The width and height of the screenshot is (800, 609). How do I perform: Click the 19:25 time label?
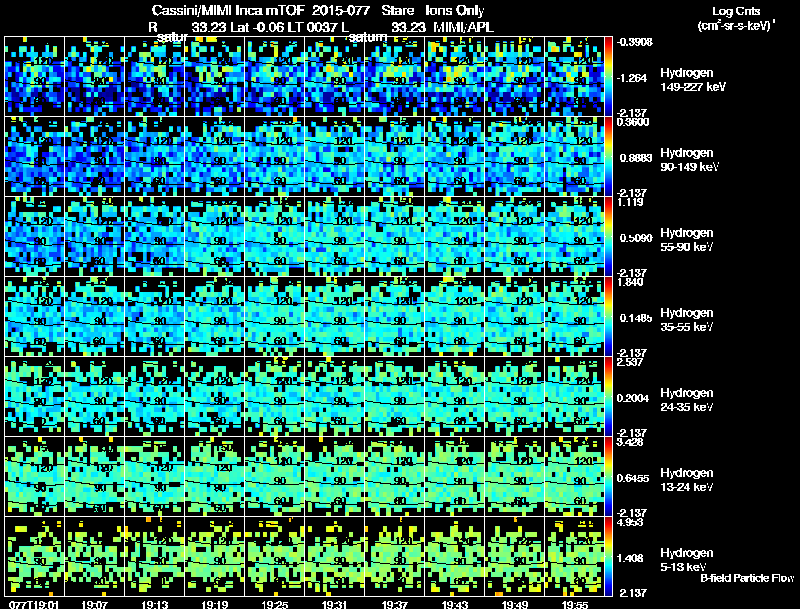coord(274,604)
